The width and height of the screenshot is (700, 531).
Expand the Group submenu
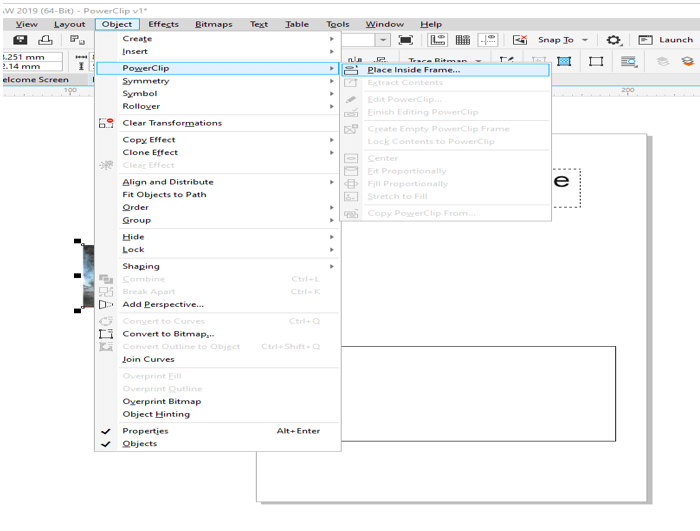218,220
